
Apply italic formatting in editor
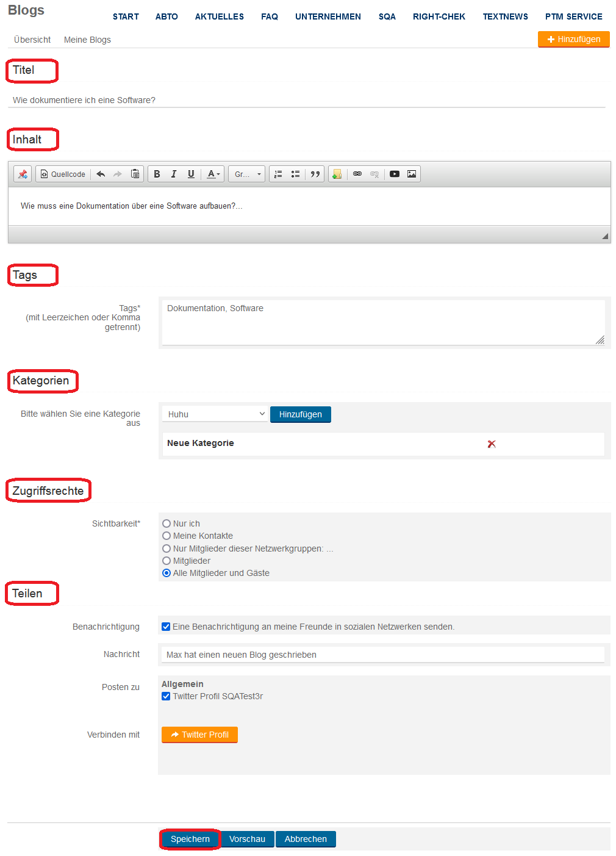click(x=174, y=174)
